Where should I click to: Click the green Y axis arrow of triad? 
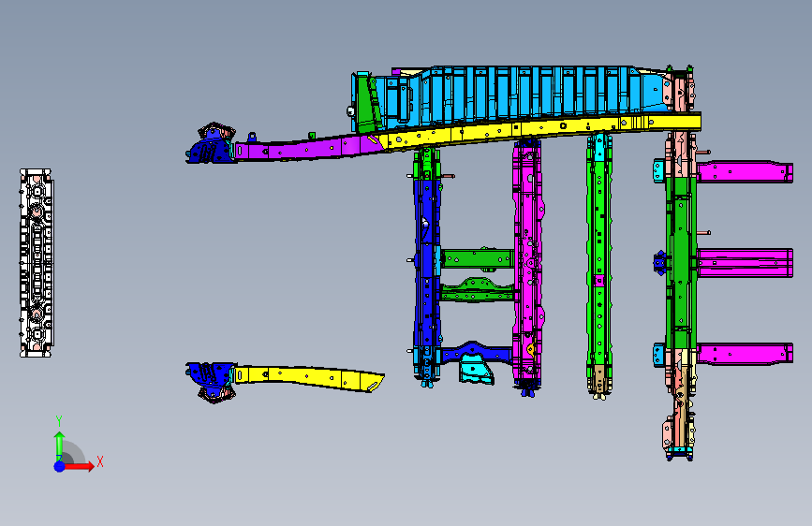click(x=59, y=445)
